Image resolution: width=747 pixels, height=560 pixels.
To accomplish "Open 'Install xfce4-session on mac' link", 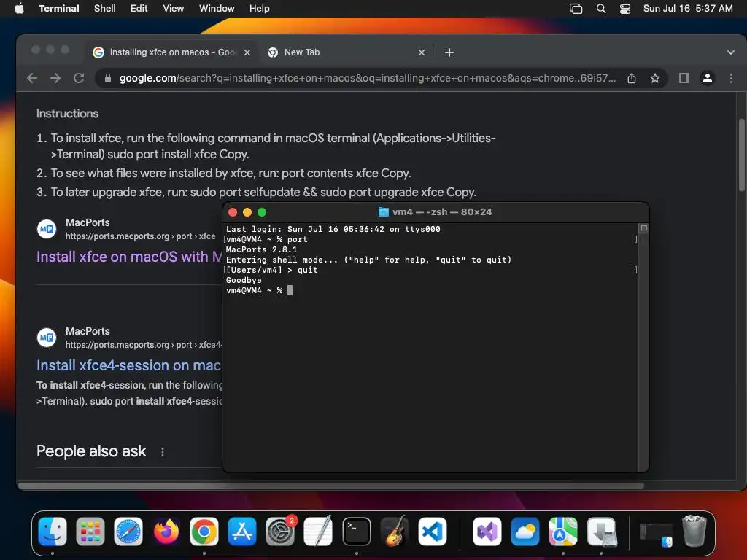I will click(128, 365).
